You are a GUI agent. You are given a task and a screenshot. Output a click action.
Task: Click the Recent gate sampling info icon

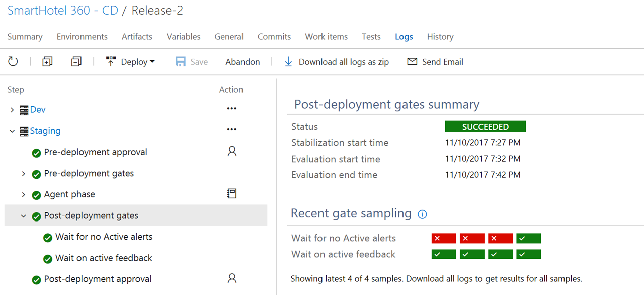point(423,214)
